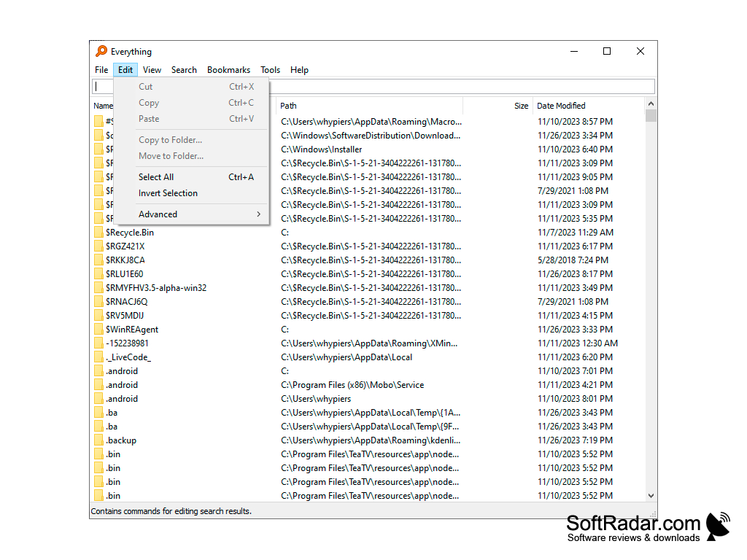Image resolution: width=747 pixels, height=560 pixels.
Task: Click folder icon next to $RLU1E60
Action: [98, 274]
